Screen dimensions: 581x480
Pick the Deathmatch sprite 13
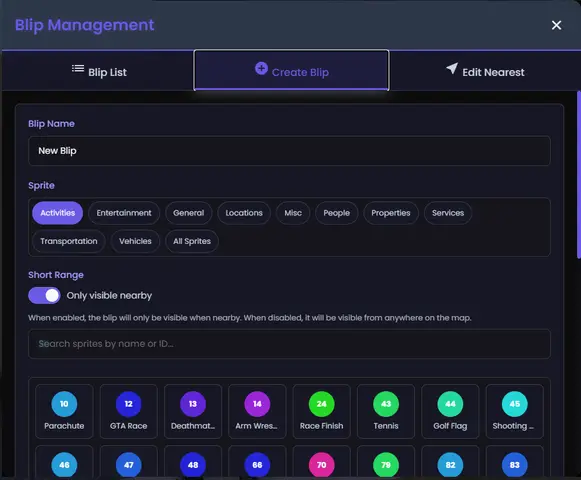(x=193, y=411)
